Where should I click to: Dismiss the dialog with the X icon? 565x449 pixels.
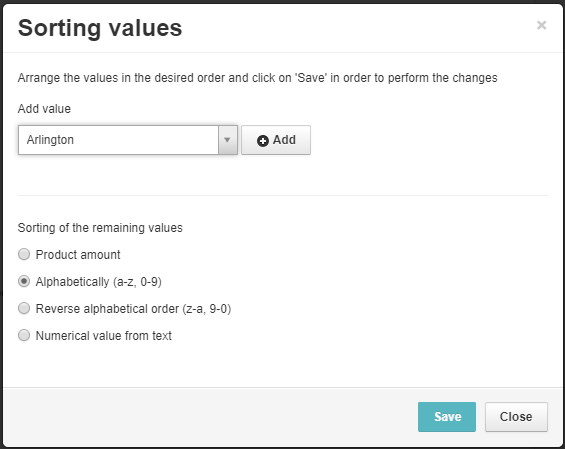541,25
